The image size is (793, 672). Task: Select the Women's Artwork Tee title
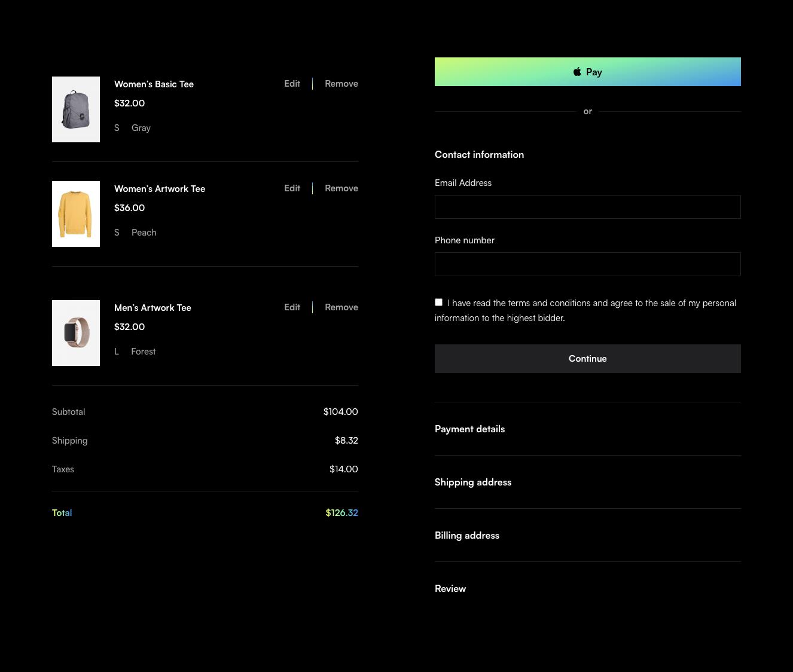click(160, 189)
